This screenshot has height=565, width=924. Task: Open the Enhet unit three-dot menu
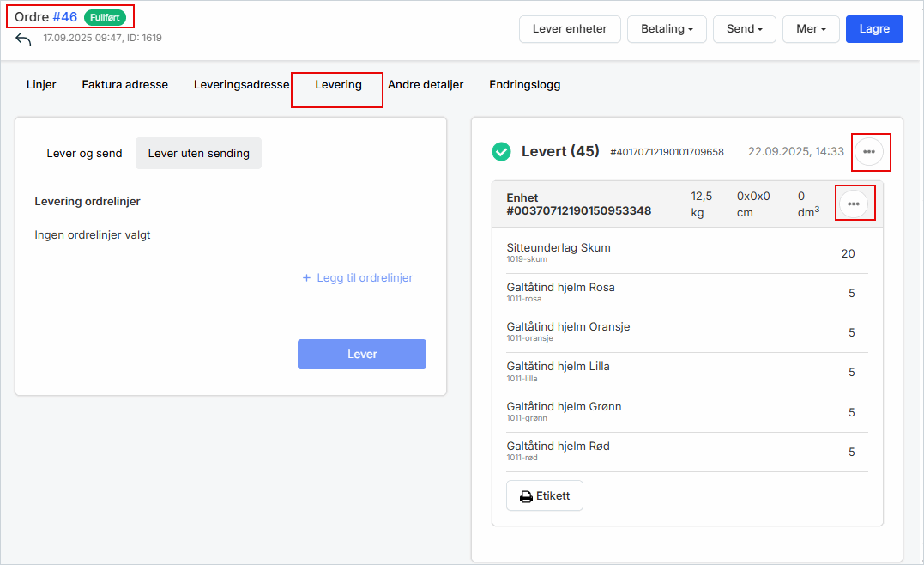click(854, 204)
